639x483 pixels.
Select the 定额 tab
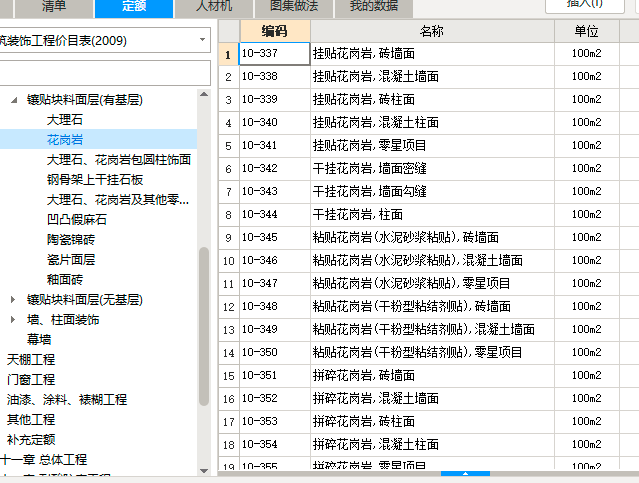(134, 7)
